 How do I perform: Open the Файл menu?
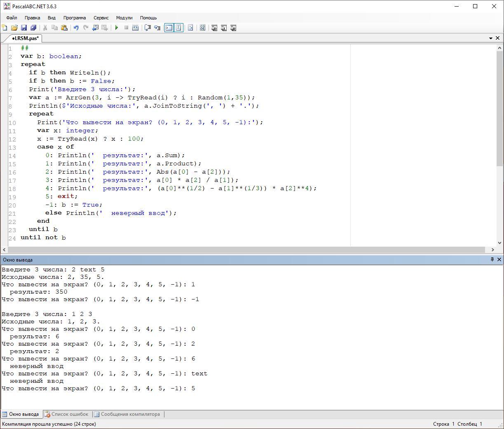12,18
